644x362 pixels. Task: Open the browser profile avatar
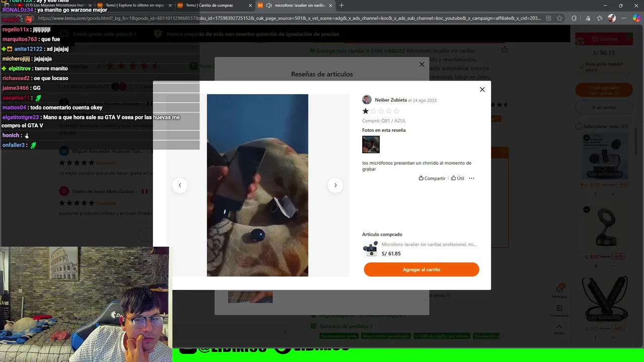(x=612, y=18)
